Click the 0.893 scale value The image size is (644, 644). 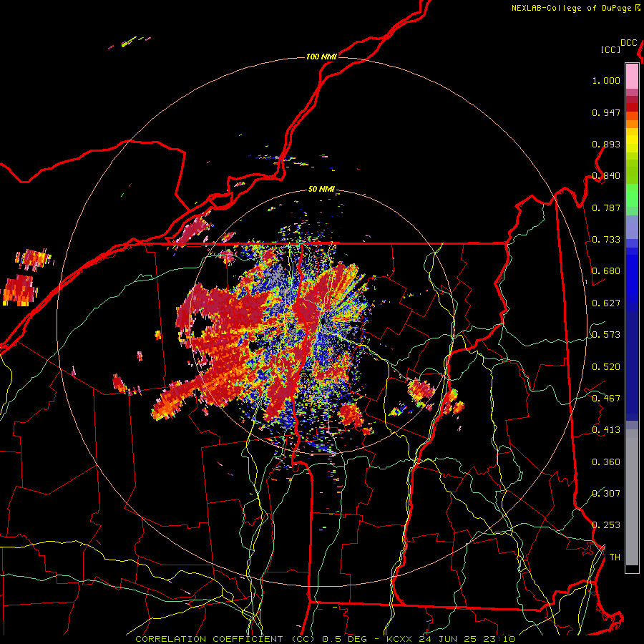pyautogui.click(x=606, y=144)
